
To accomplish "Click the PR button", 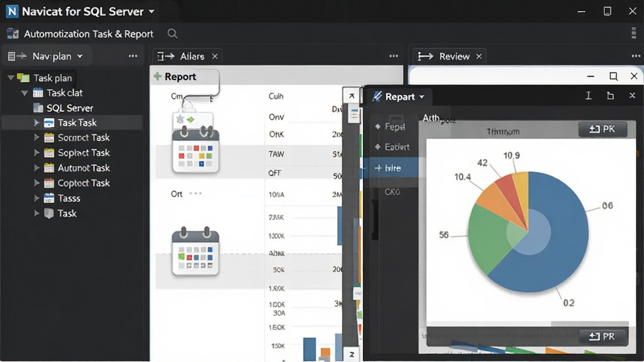I will 602,337.
